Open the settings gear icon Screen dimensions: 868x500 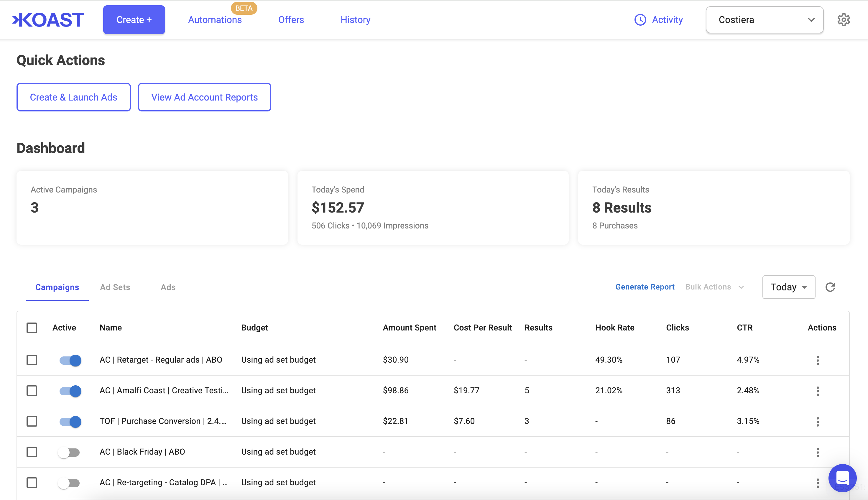(843, 20)
